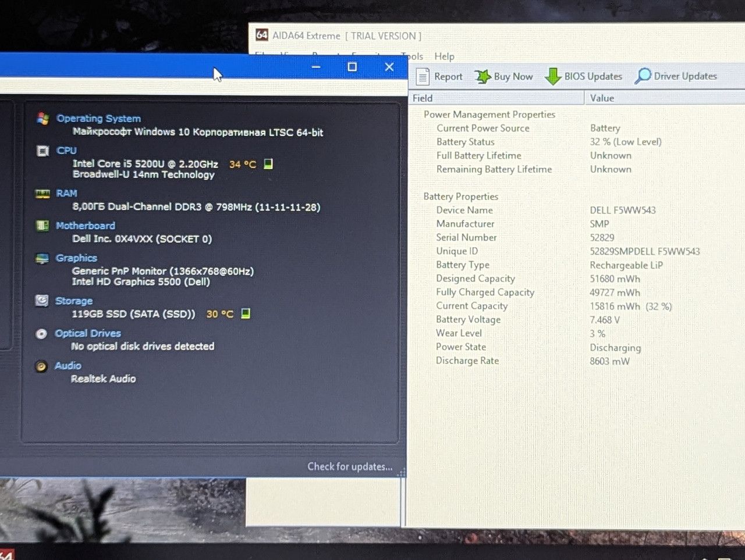Click the Graphics monitor icon
This screenshot has width=745, height=560.
coord(42,259)
